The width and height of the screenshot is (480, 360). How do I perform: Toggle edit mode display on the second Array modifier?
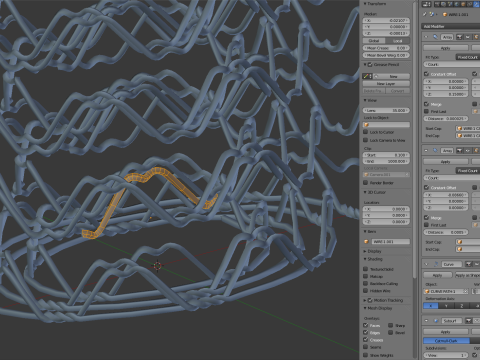[476, 151]
